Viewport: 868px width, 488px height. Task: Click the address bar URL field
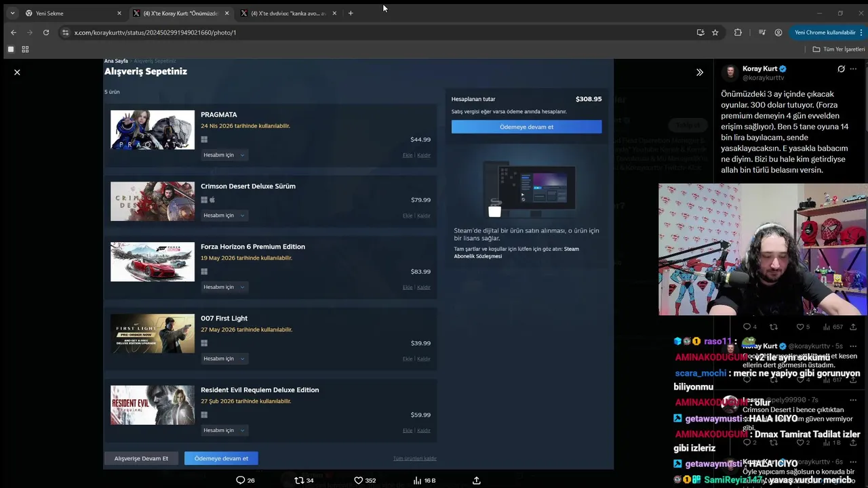click(380, 32)
